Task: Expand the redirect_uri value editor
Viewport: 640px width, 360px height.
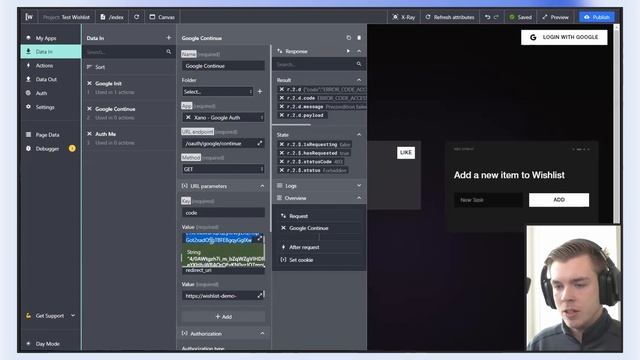Action: [x=260, y=295]
